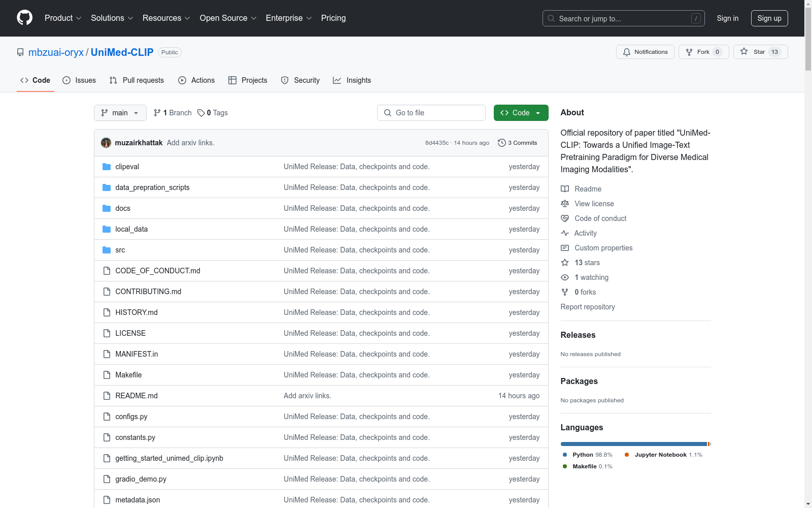Click the LICENSE file icon
The width and height of the screenshot is (812, 508).
[x=107, y=333]
